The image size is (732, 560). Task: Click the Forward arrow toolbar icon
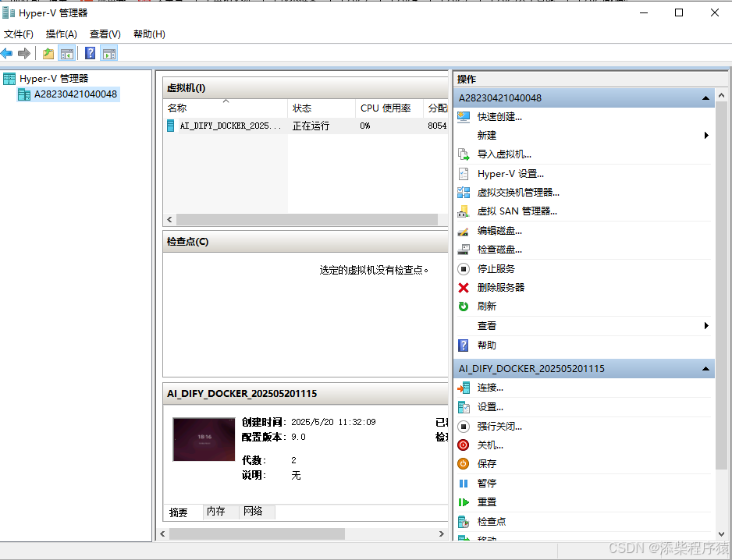pyautogui.click(x=24, y=54)
